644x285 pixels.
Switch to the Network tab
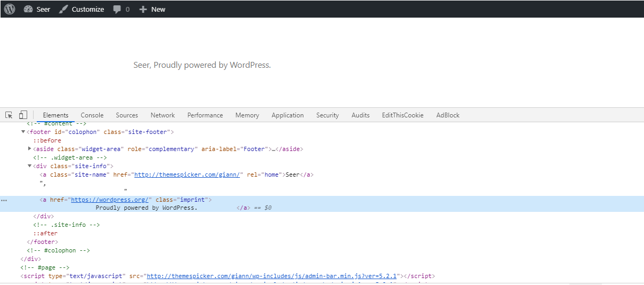point(163,115)
